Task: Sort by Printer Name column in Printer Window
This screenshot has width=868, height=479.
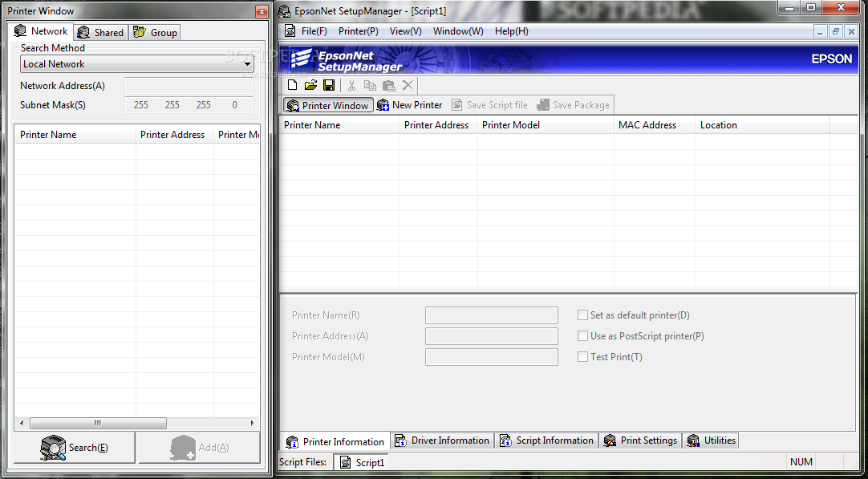Action: (x=75, y=135)
